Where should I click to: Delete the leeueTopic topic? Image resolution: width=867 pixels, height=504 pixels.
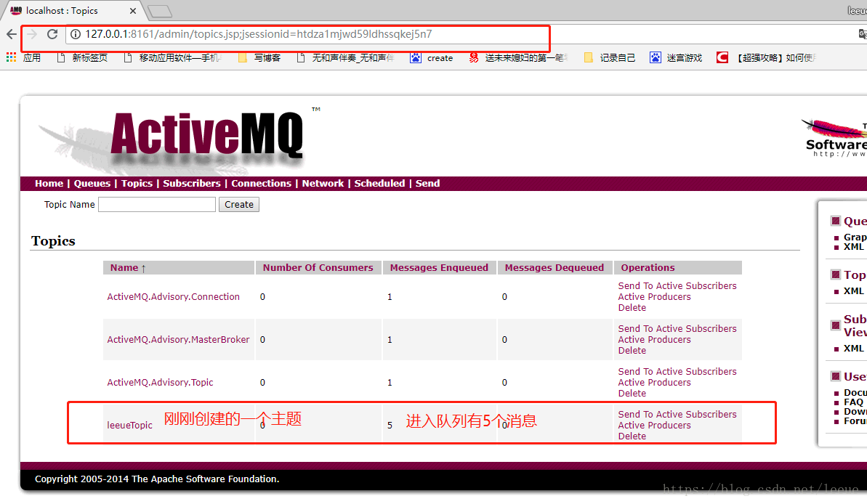(632, 436)
